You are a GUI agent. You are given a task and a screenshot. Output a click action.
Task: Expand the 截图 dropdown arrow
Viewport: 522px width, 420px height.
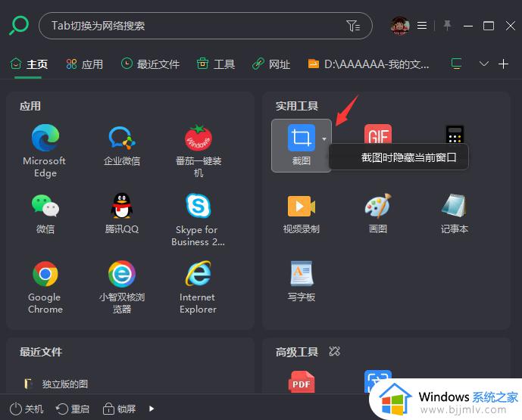pyautogui.click(x=324, y=138)
